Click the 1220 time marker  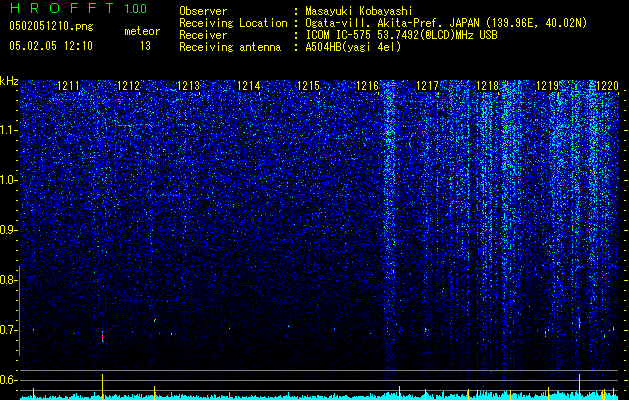coord(607,85)
